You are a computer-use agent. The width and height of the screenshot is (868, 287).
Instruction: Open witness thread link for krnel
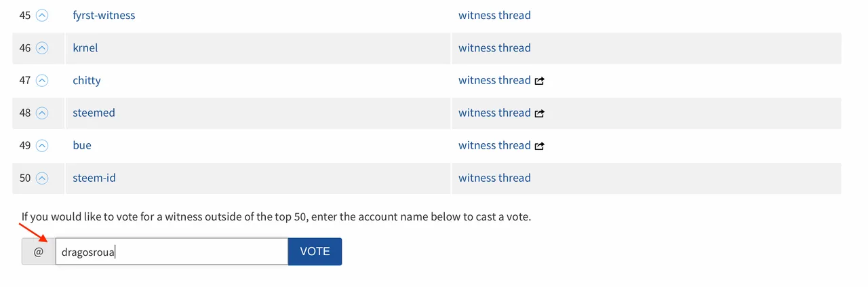coord(494,47)
